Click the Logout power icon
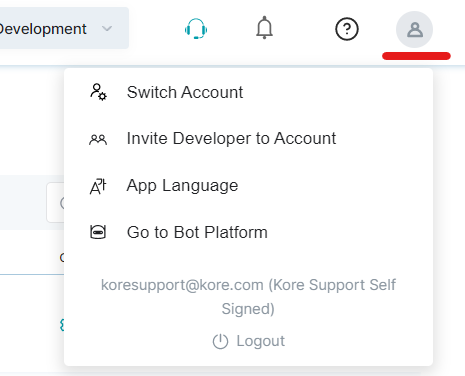 point(220,341)
